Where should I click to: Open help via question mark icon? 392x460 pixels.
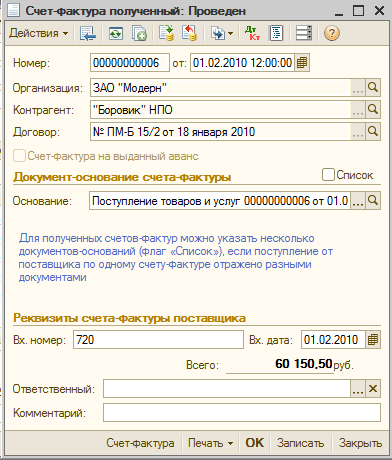(x=332, y=33)
